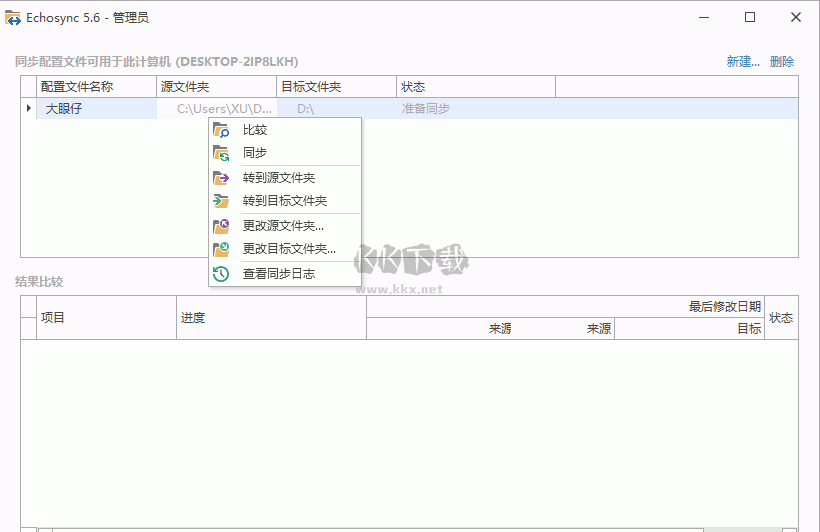Click the Echosync app icon in the title bar
Viewport: 820px width, 532px height.
pos(13,18)
